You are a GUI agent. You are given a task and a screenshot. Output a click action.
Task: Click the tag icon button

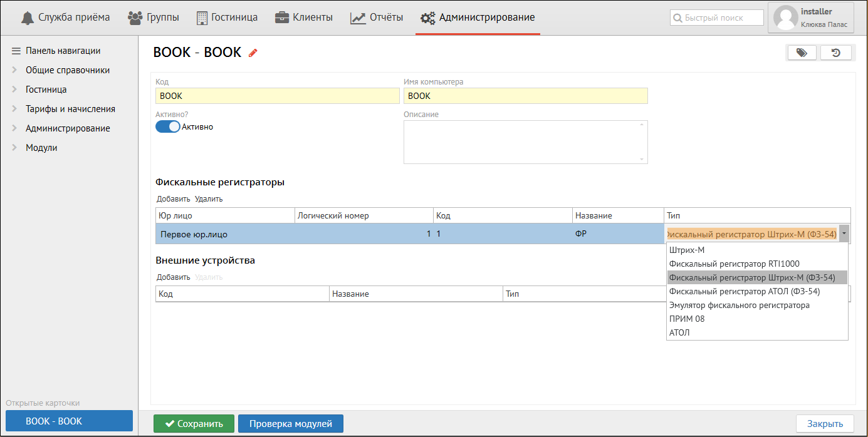802,53
